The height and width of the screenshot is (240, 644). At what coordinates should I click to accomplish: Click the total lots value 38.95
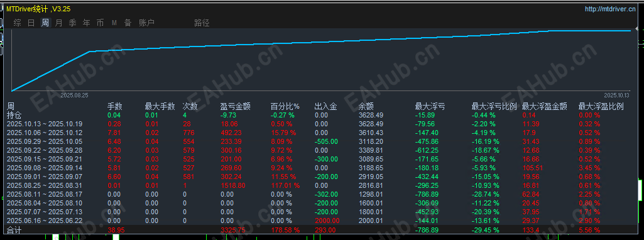[x=116, y=230]
